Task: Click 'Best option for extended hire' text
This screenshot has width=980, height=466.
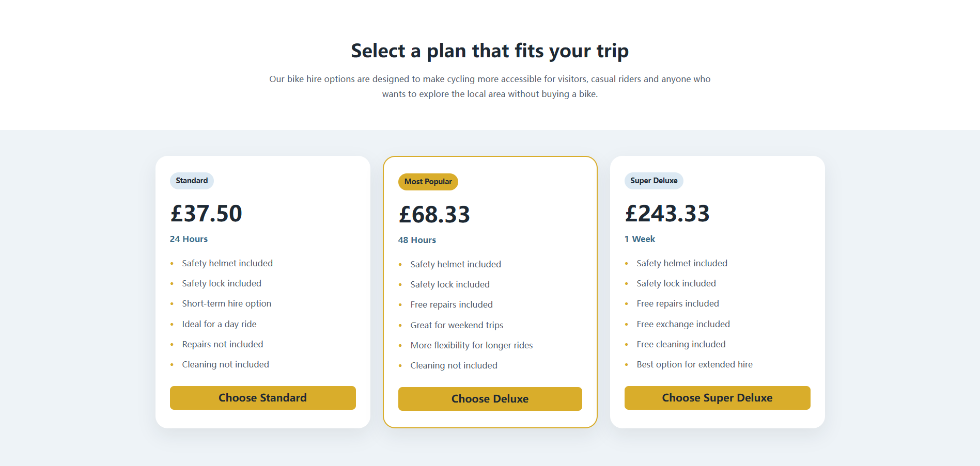Action: click(694, 364)
